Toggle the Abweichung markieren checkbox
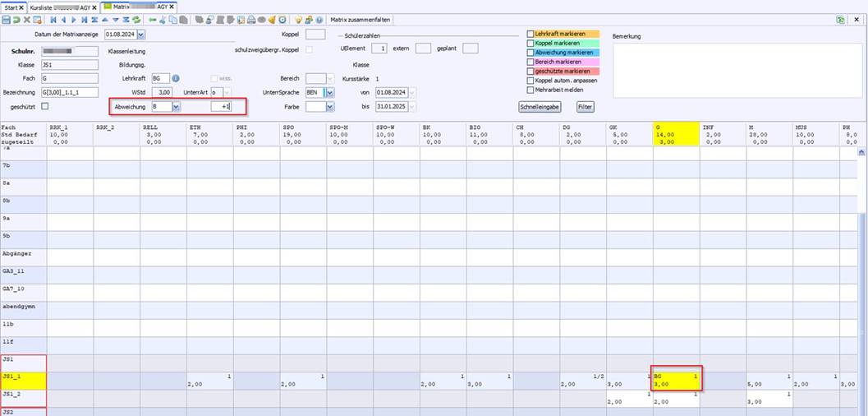The width and height of the screenshot is (868, 416). pos(530,53)
